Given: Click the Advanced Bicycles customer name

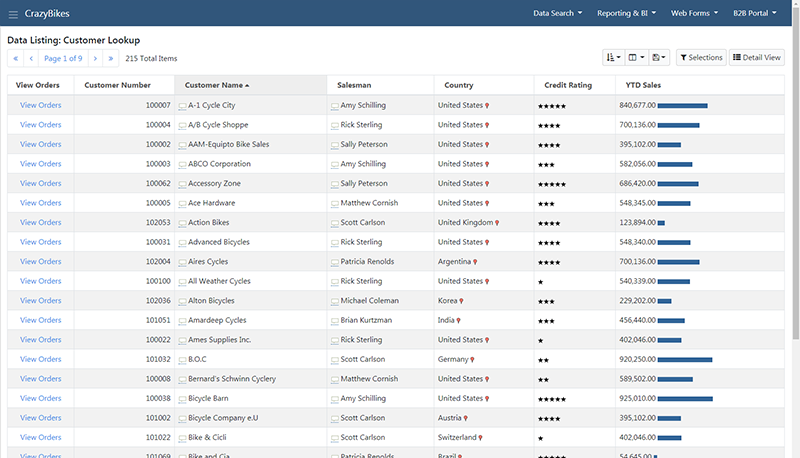Looking at the screenshot, I should pos(218,242).
